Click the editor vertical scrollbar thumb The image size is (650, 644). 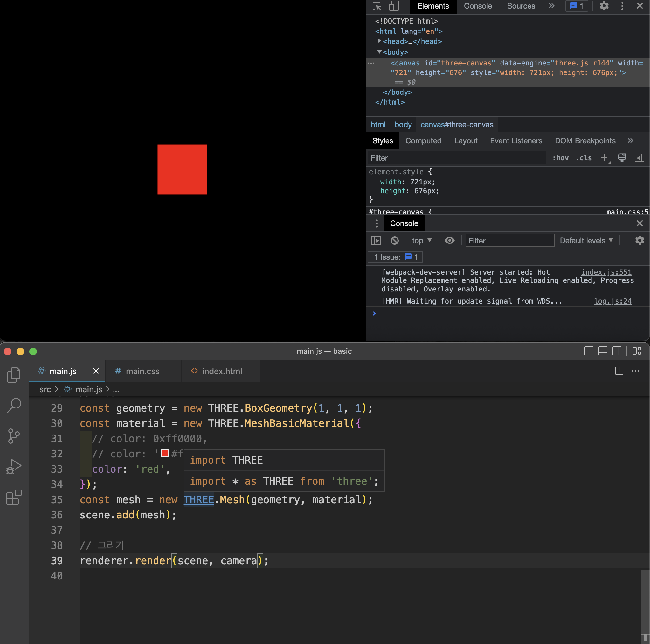pos(645,602)
